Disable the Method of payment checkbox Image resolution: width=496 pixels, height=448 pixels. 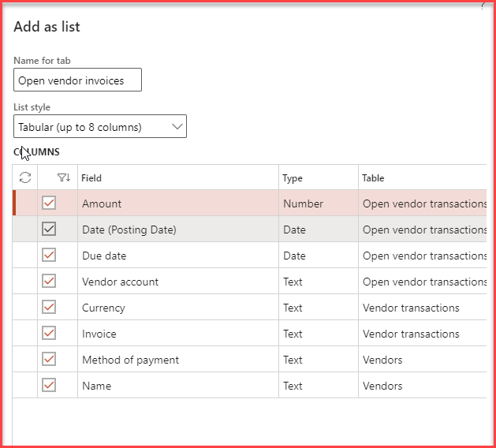pos(49,359)
